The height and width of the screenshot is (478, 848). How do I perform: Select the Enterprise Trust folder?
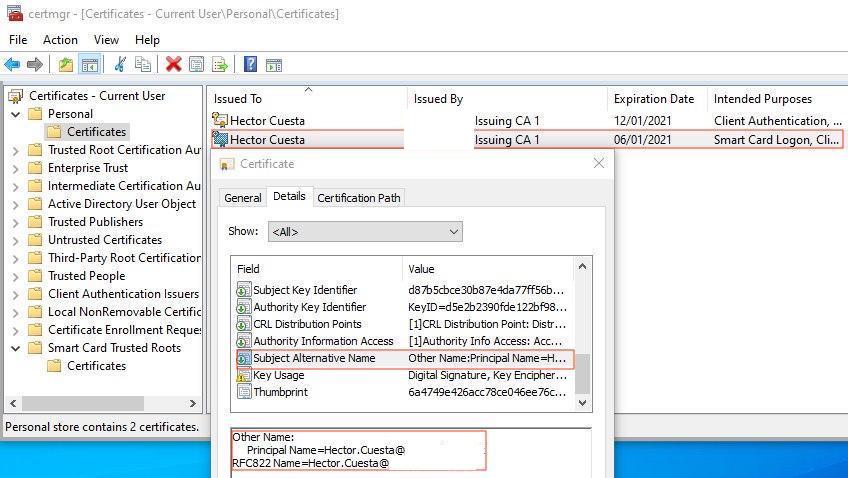tap(88, 168)
